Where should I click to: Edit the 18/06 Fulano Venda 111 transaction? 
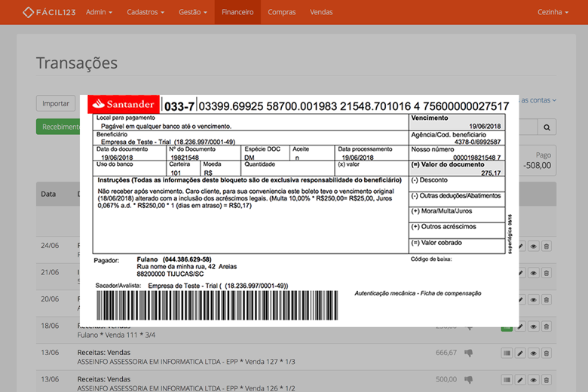pyautogui.click(x=520, y=326)
